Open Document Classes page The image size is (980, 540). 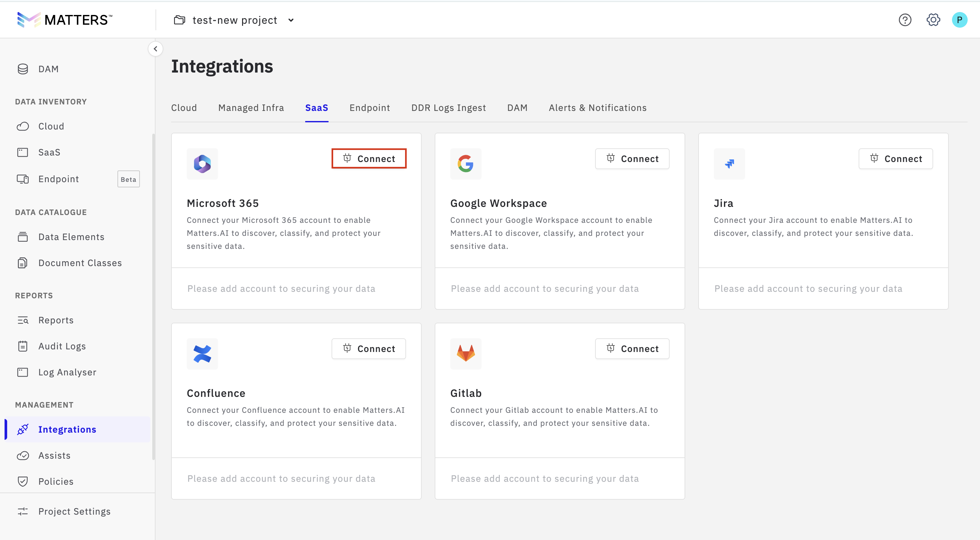[80, 263]
